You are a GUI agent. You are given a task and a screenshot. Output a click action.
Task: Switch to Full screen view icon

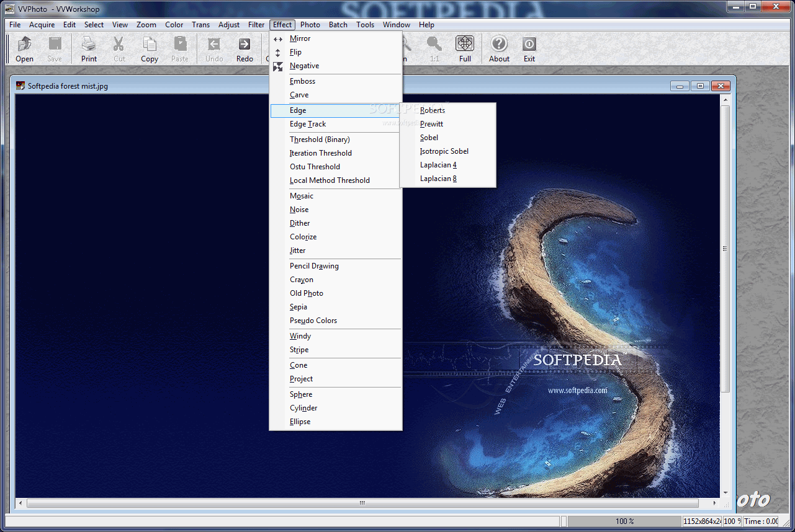coord(465,49)
